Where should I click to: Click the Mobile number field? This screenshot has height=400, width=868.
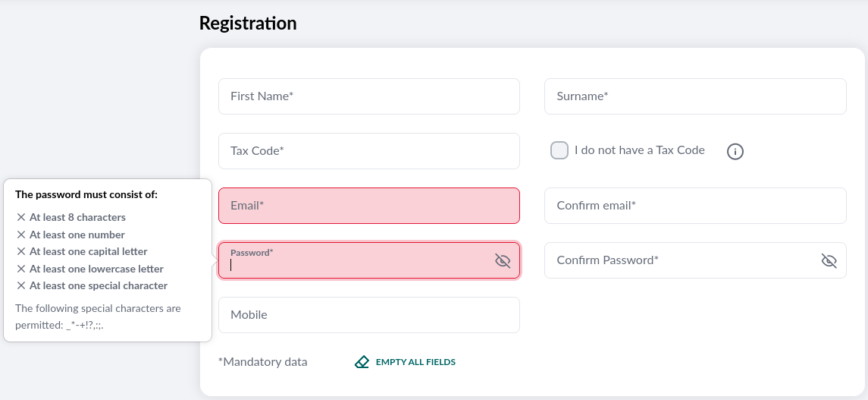coord(368,315)
